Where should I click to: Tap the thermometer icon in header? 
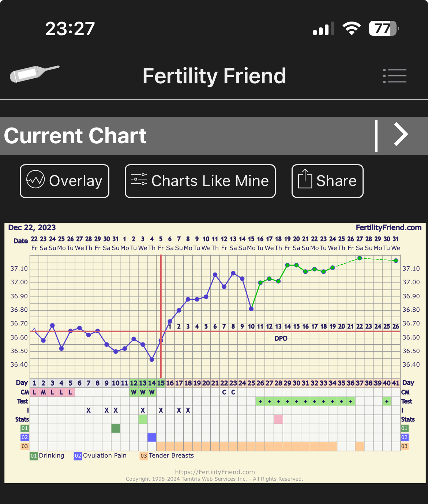coord(34,73)
